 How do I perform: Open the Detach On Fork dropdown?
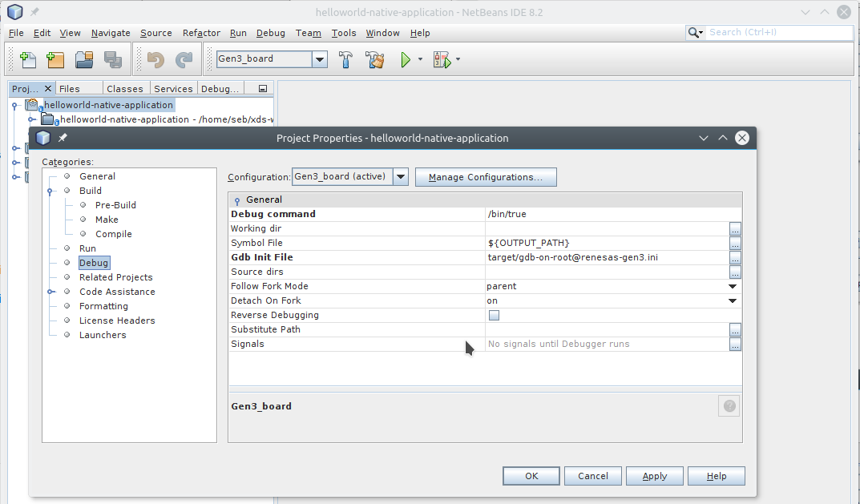coord(733,300)
